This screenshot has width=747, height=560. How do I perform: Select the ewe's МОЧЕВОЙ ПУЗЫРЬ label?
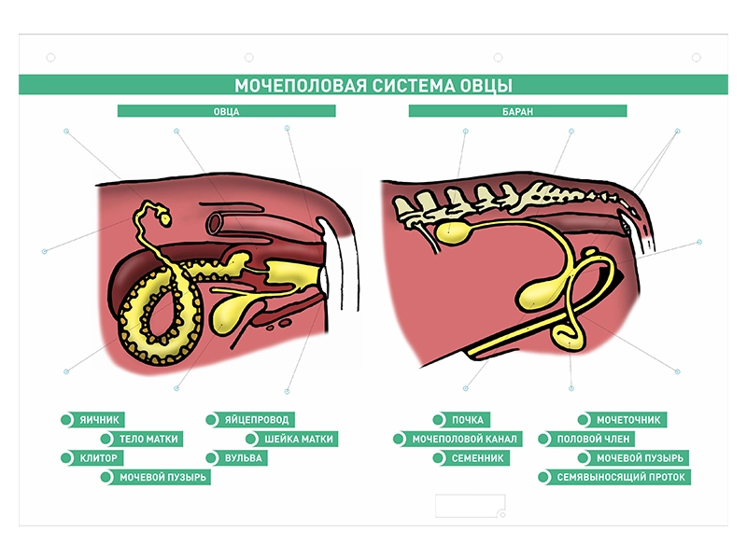156,477
